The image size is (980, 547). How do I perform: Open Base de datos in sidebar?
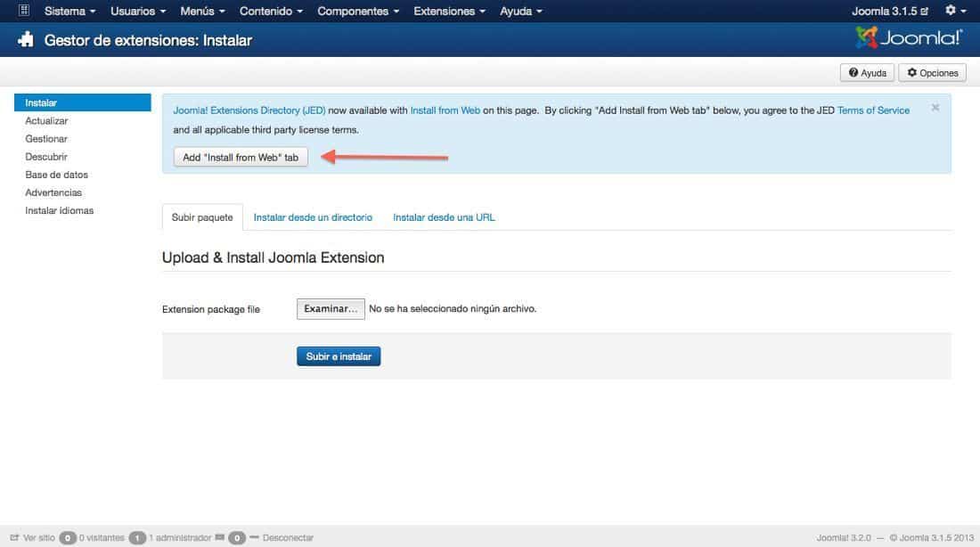(56, 175)
